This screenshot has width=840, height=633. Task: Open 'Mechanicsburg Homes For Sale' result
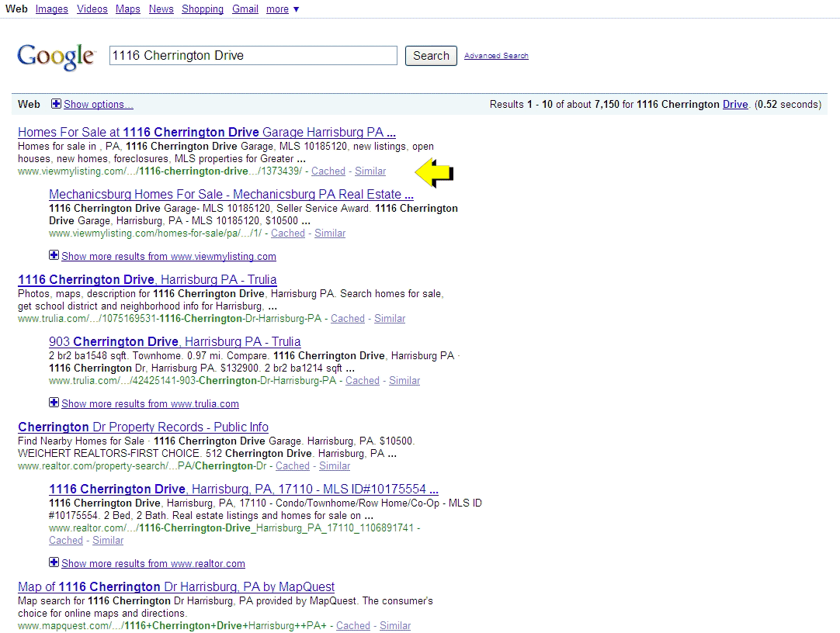[231, 194]
